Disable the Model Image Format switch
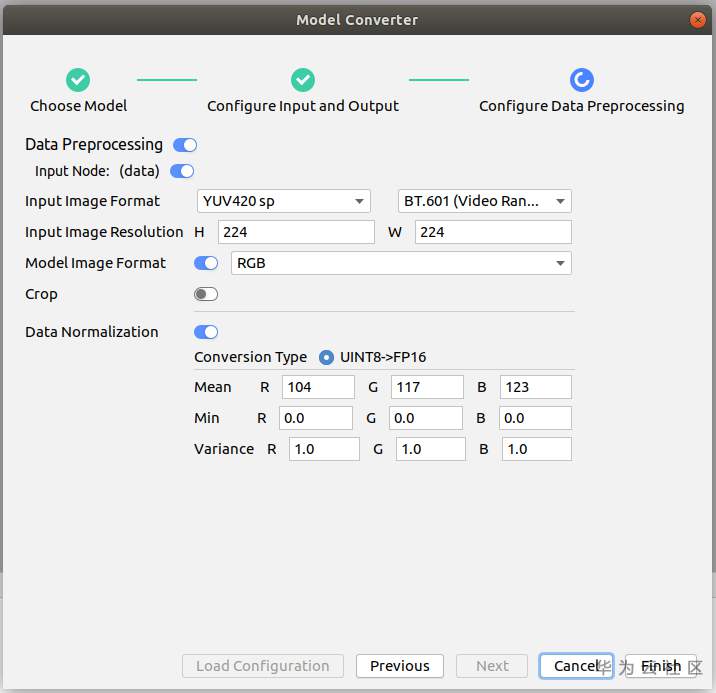The height and width of the screenshot is (693, 716). point(206,263)
